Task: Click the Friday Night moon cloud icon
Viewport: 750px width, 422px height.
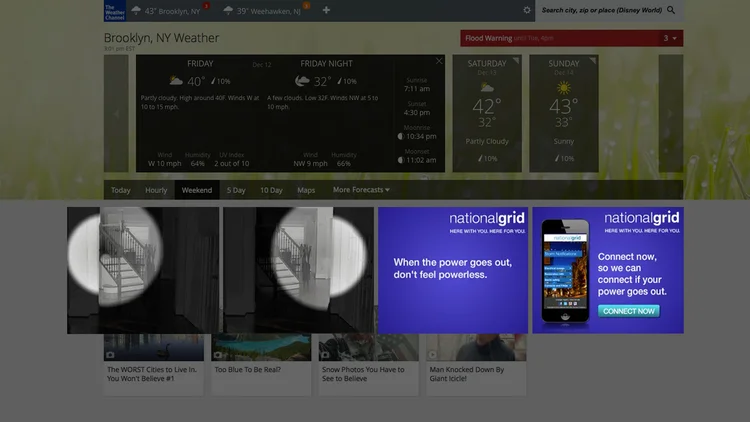Action: pyautogui.click(x=302, y=80)
